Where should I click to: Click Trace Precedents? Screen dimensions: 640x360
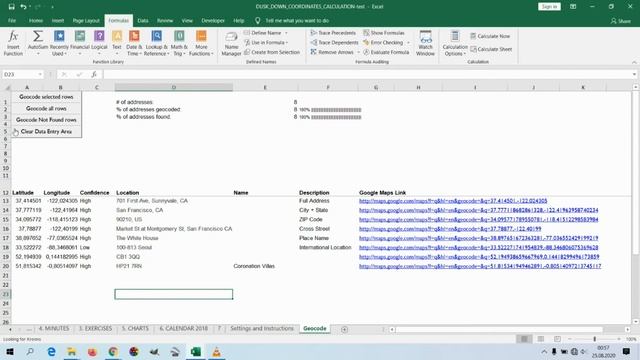[x=333, y=33]
